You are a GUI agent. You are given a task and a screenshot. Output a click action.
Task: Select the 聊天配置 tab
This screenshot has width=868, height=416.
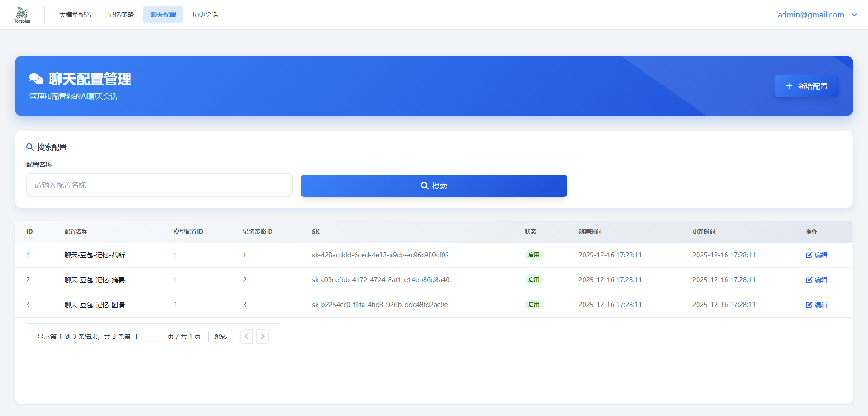(163, 15)
